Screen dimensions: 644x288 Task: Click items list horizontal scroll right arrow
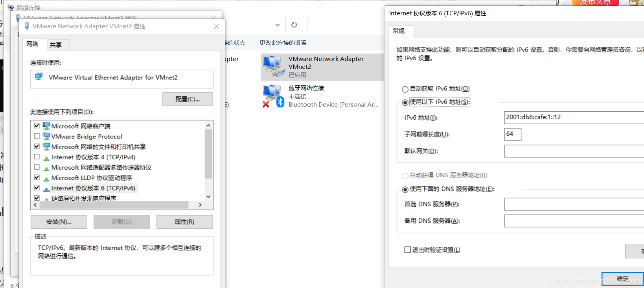[200, 205]
